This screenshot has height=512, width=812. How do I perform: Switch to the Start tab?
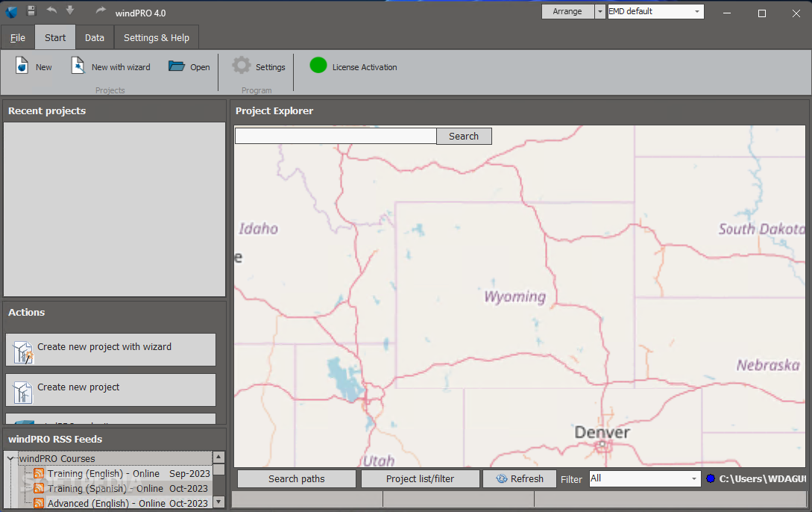55,38
